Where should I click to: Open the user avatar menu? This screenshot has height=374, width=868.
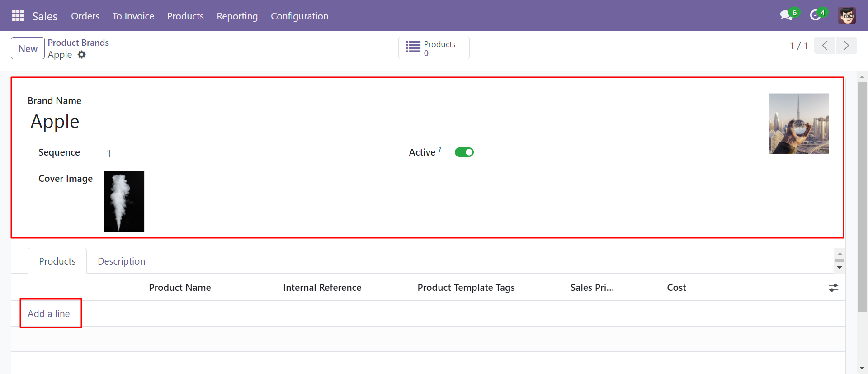tap(847, 16)
